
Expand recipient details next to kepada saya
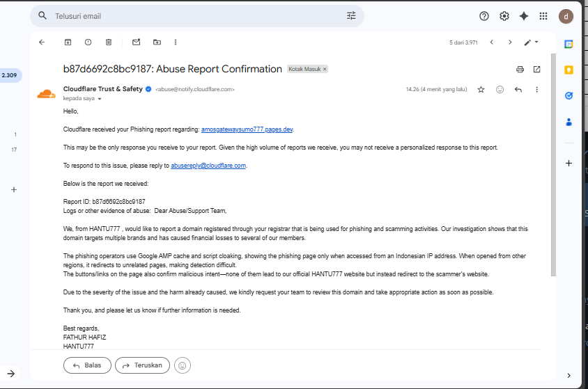coord(100,99)
